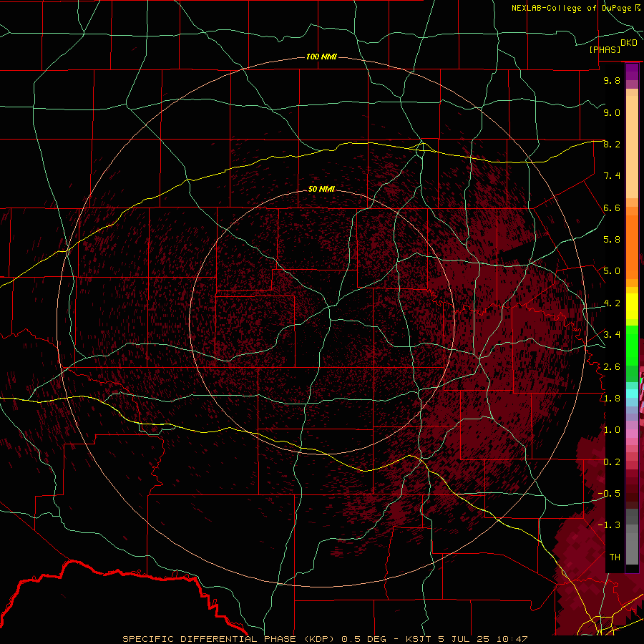Click the SPECIFIC DIFFERENTIAL PHASE (KDP) caption

(230, 639)
